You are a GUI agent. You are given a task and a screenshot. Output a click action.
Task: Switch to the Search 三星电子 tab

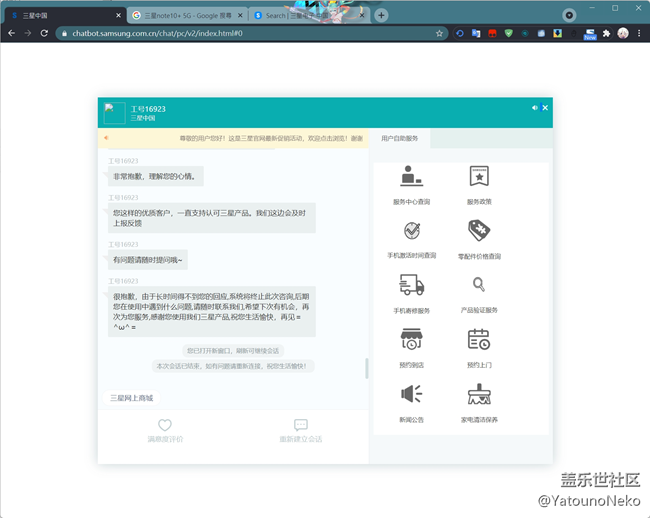[x=309, y=16]
